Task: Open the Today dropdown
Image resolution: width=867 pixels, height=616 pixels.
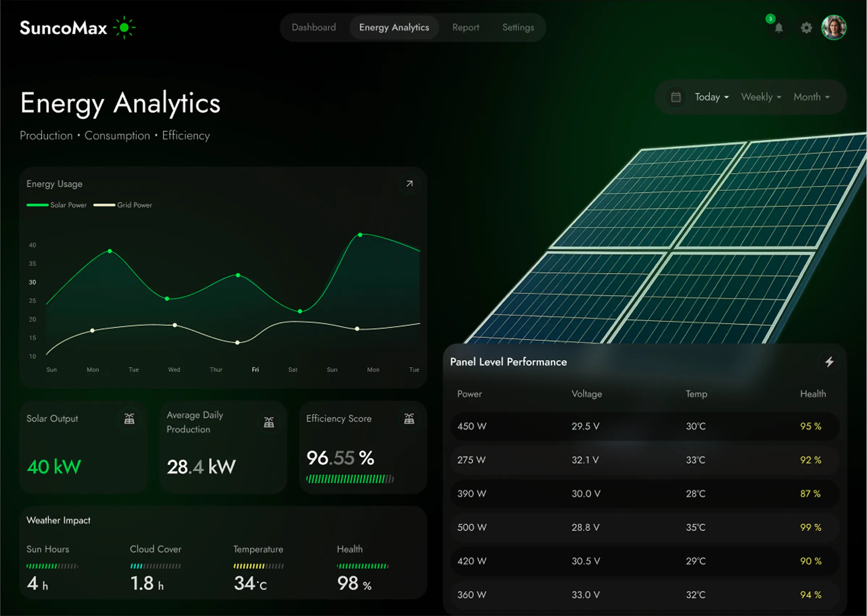Action: click(711, 98)
